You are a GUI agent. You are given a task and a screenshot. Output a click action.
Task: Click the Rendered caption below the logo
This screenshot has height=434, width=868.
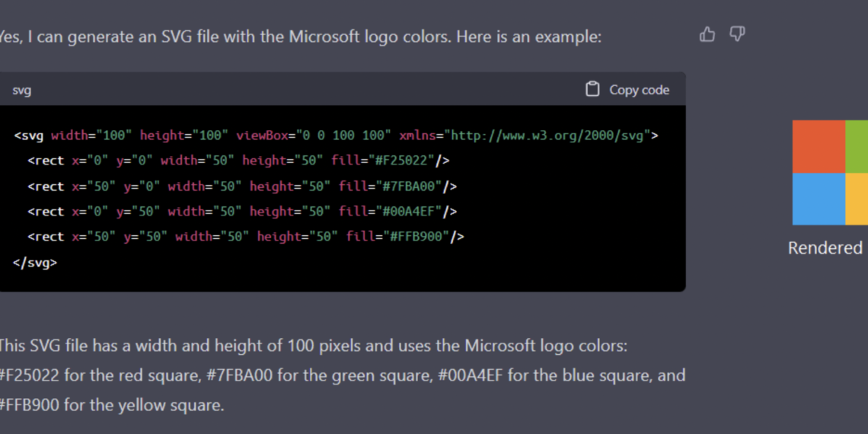point(825,248)
